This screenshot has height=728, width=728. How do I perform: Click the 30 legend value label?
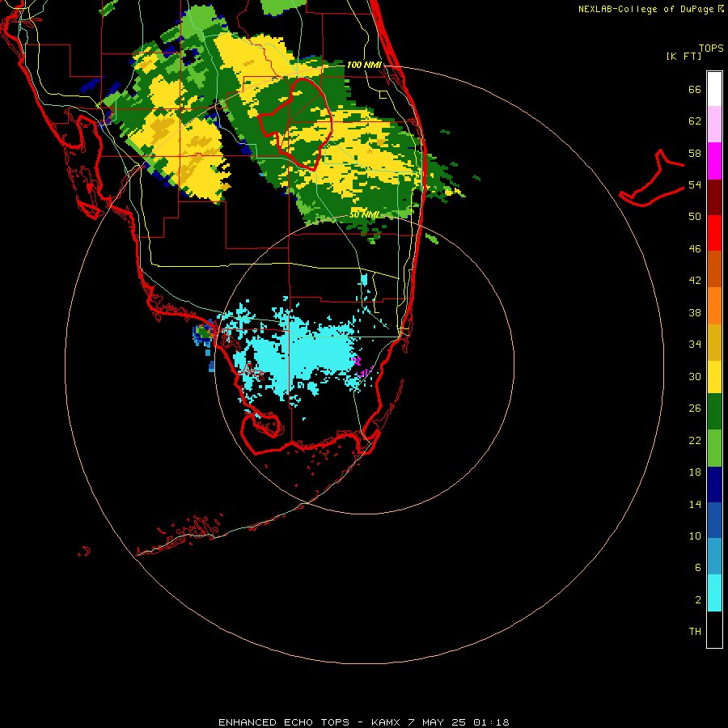(695, 376)
